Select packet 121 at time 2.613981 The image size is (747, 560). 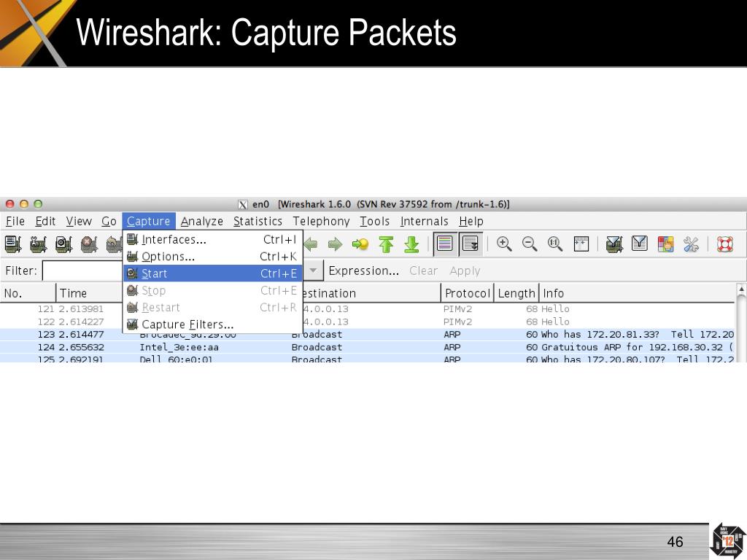point(368,309)
